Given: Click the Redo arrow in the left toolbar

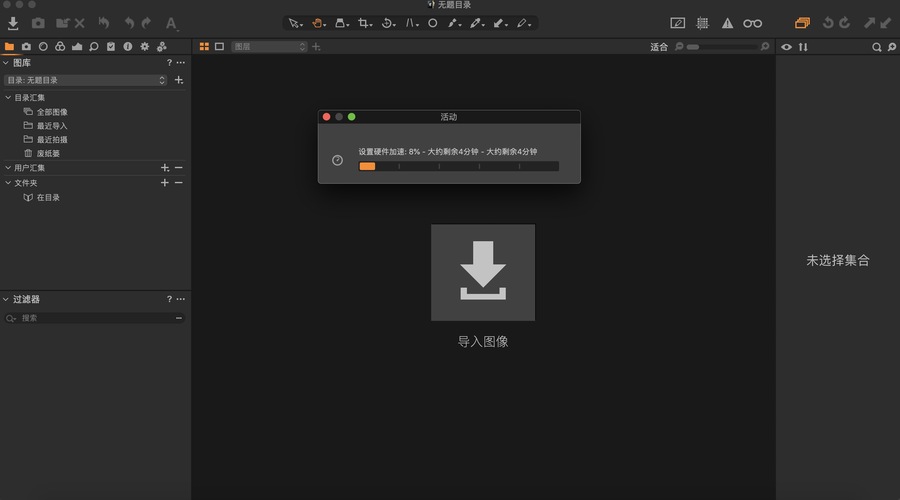Looking at the screenshot, I should (146, 23).
